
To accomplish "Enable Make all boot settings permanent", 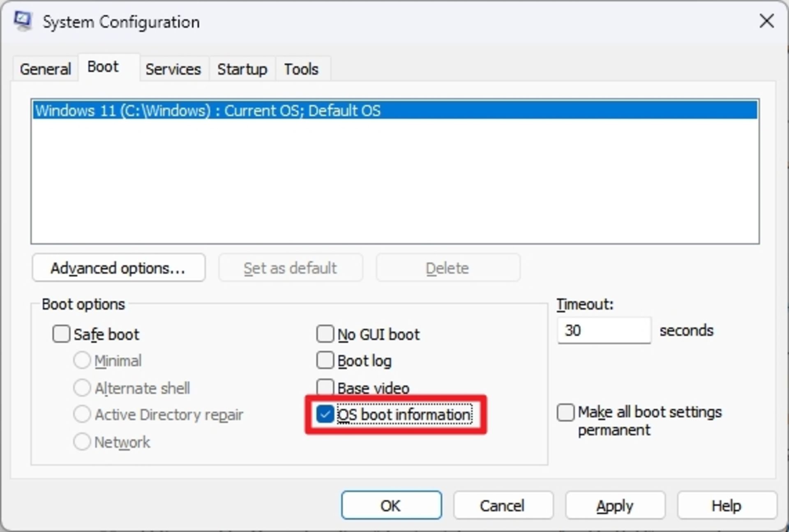I will [565, 412].
